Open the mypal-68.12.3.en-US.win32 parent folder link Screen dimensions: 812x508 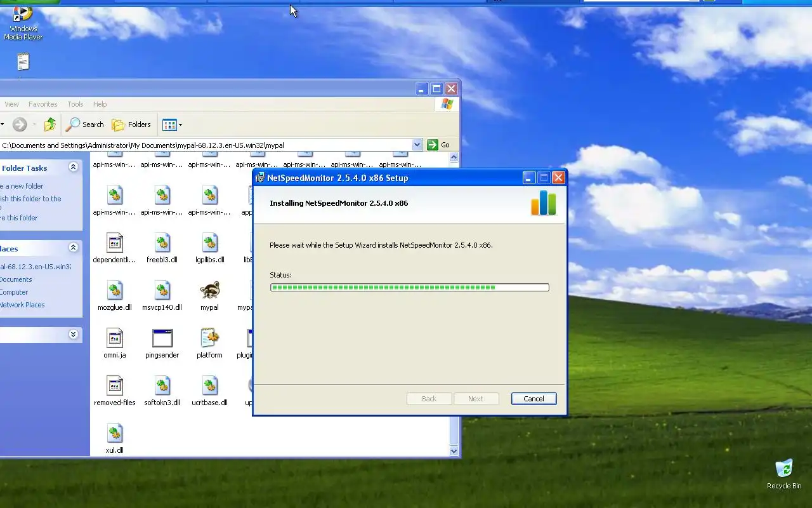(36, 267)
